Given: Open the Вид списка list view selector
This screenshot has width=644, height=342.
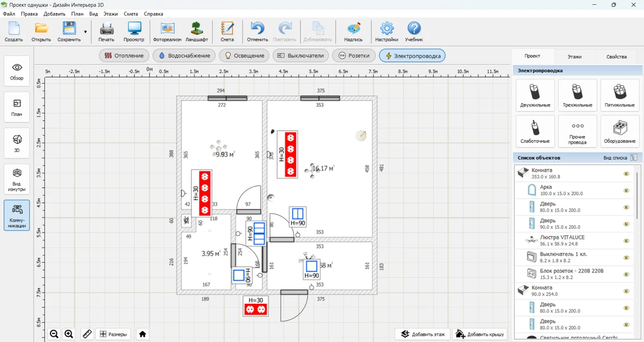Looking at the screenshot, I should [635, 158].
